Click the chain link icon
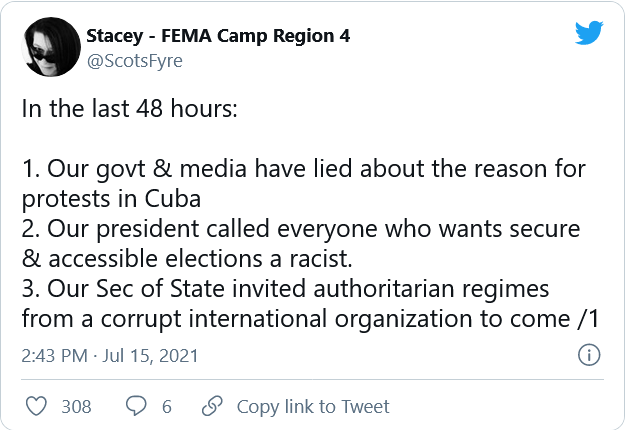 pyautogui.click(x=212, y=407)
